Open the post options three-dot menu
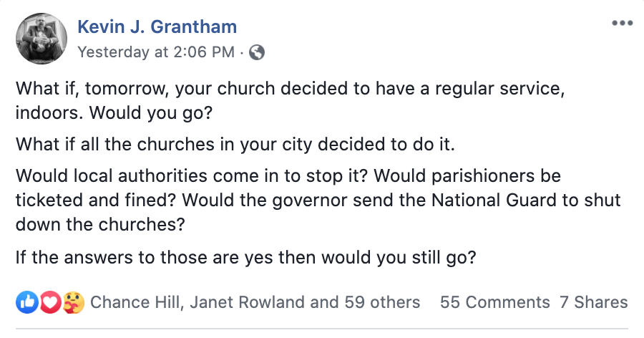The image size is (644, 338). tap(623, 22)
